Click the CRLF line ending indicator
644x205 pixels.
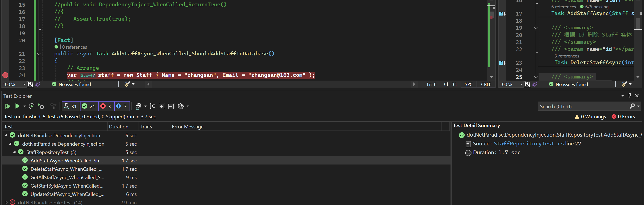coord(486,84)
